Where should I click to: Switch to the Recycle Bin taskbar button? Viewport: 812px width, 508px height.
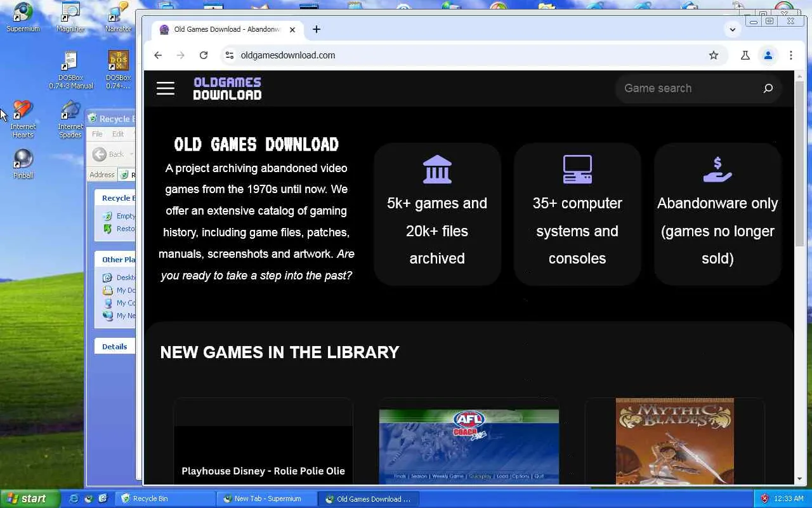166,499
